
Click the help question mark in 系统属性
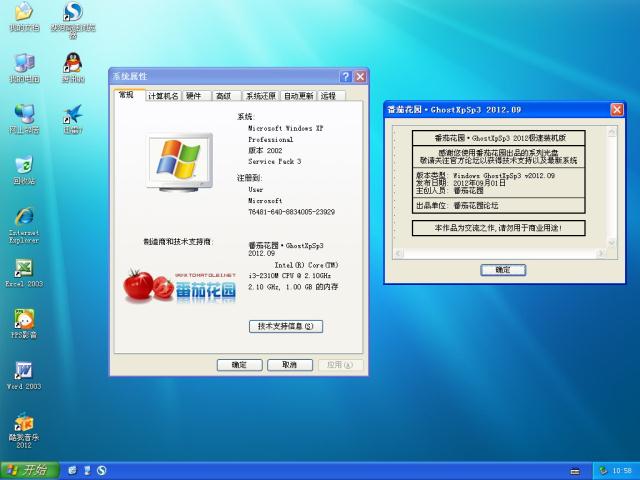[345, 76]
